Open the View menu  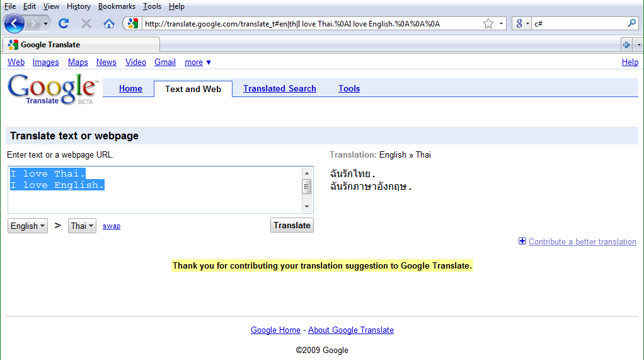tap(51, 6)
